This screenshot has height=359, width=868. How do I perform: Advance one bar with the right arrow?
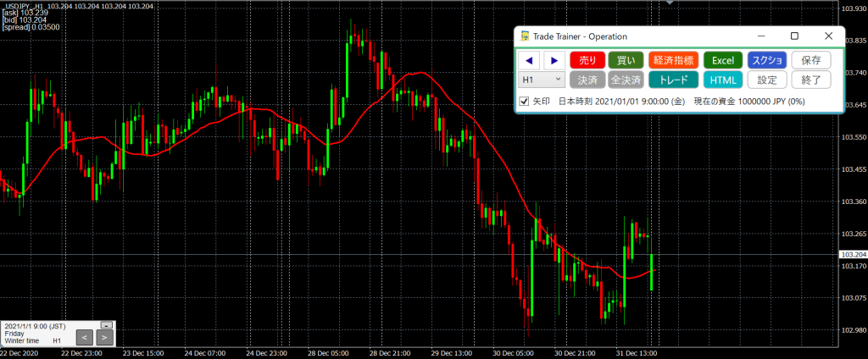point(554,60)
